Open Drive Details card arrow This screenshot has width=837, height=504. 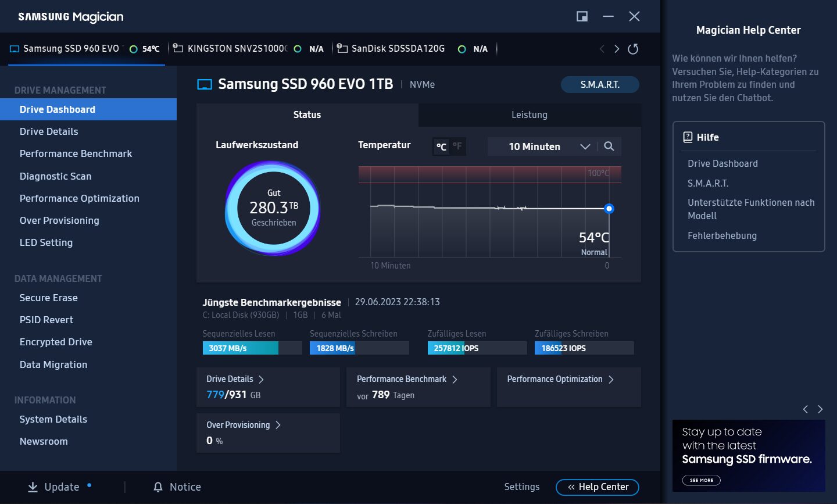tap(261, 379)
